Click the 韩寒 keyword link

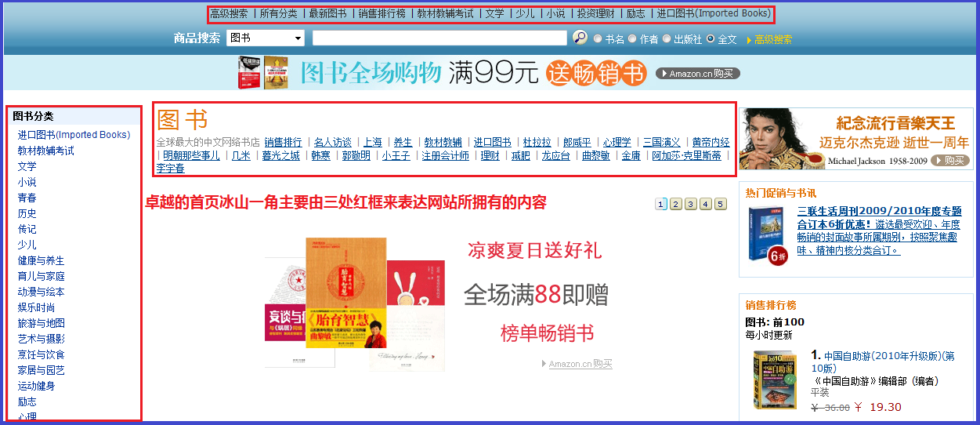320,156
